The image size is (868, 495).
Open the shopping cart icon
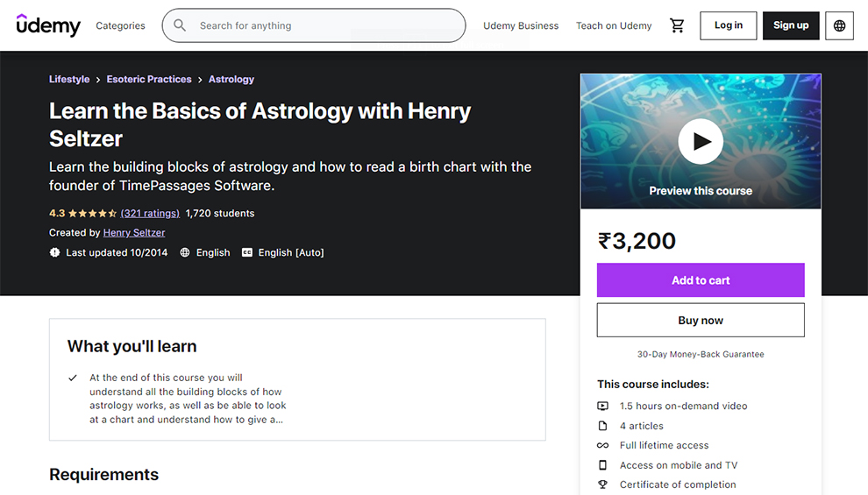677,26
